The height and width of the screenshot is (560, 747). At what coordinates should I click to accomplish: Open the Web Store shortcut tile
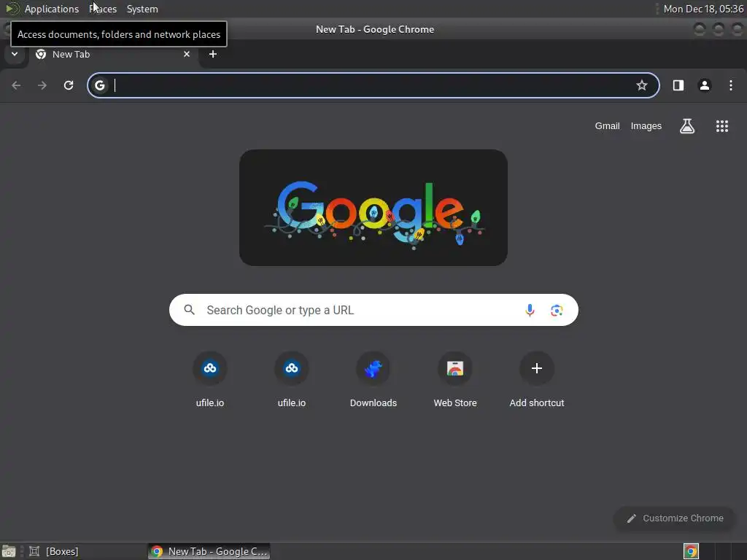click(455, 379)
